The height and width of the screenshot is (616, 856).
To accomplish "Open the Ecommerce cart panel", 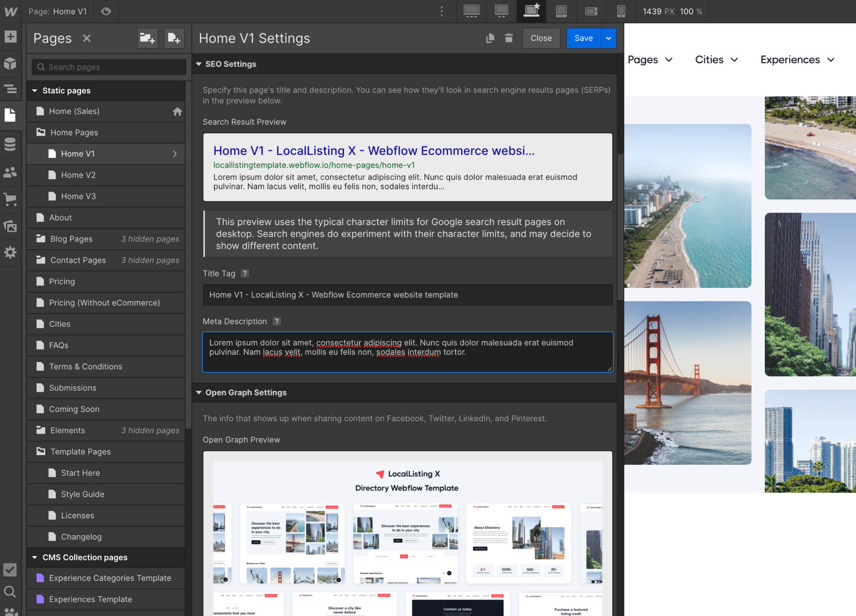I will pyautogui.click(x=10, y=199).
